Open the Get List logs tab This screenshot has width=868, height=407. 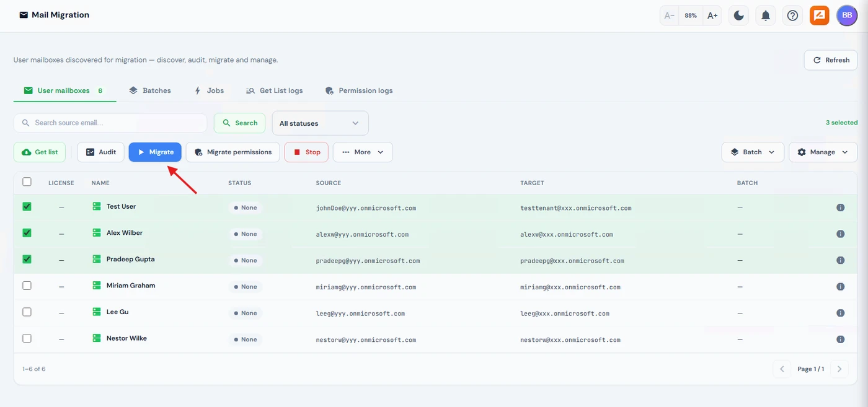coord(275,90)
